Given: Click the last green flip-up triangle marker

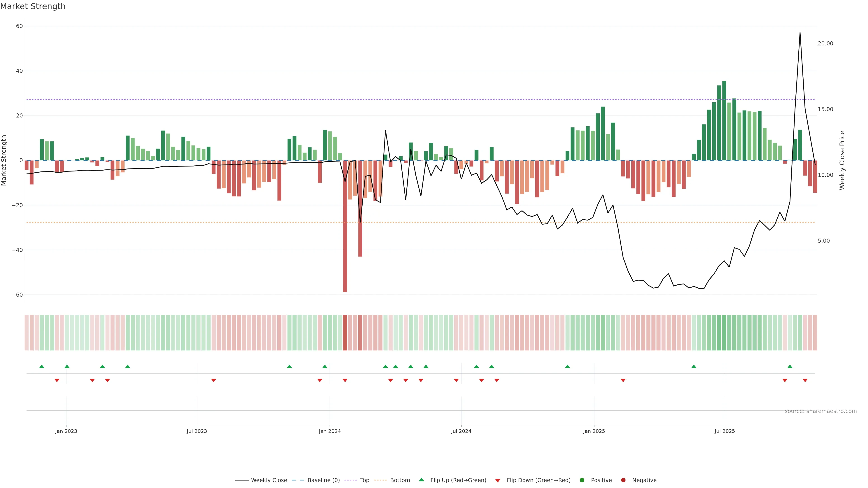Looking at the screenshot, I should click(x=790, y=366).
